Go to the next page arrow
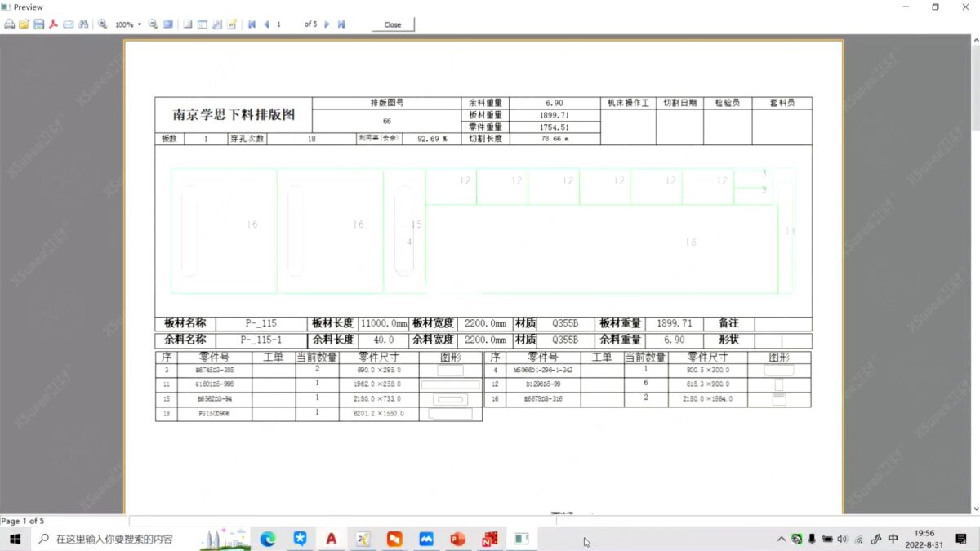The width and height of the screenshot is (980, 551). point(327,24)
